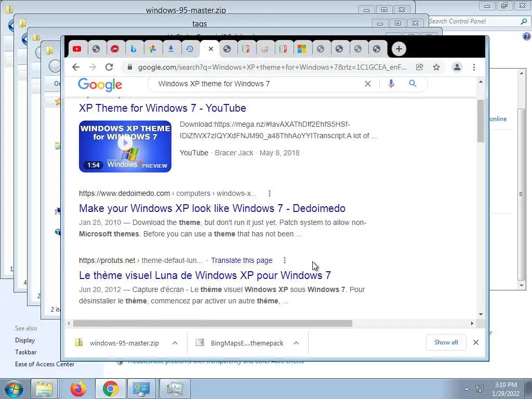Play the Windows XP Theme video thumbnail
The width and height of the screenshot is (532, 399).
(x=125, y=146)
